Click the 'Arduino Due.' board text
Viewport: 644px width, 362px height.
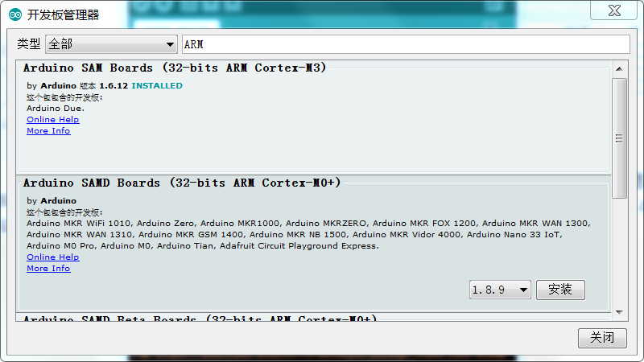coord(56,109)
